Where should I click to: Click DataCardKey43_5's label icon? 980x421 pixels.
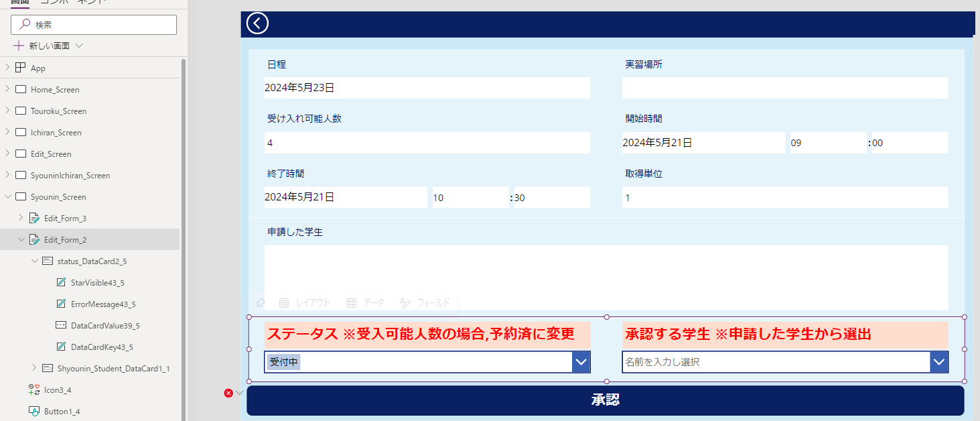pos(62,347)
